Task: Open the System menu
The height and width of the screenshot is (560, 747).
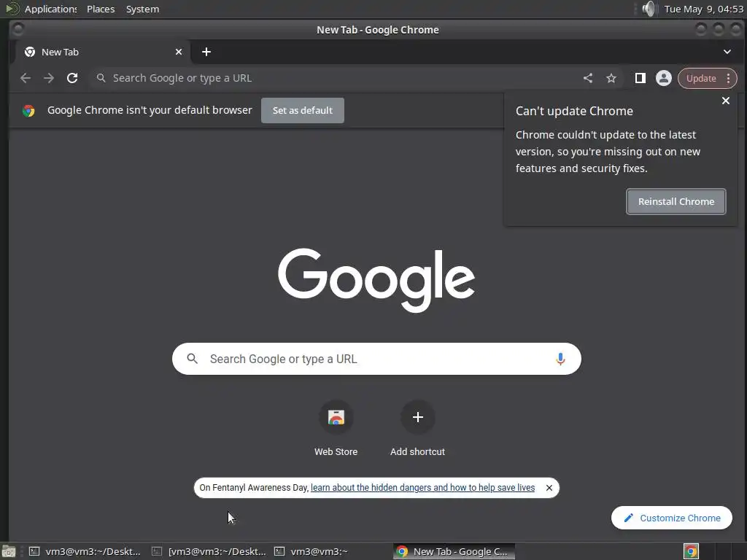Action: (x=142, y=9)
